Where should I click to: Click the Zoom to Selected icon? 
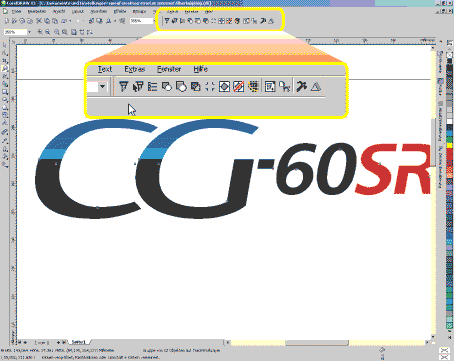[x=57, y=32]
